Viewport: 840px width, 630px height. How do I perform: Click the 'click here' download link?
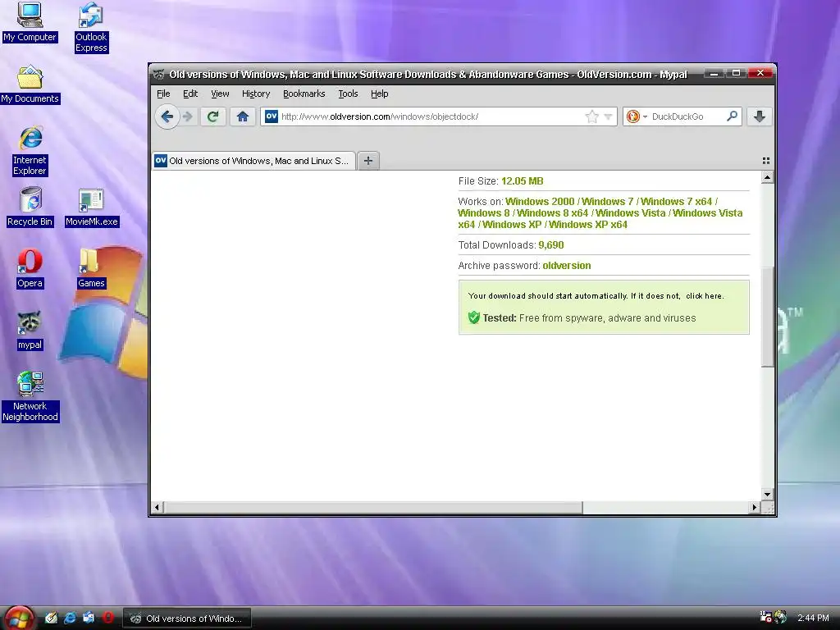(x=704, y=295)
